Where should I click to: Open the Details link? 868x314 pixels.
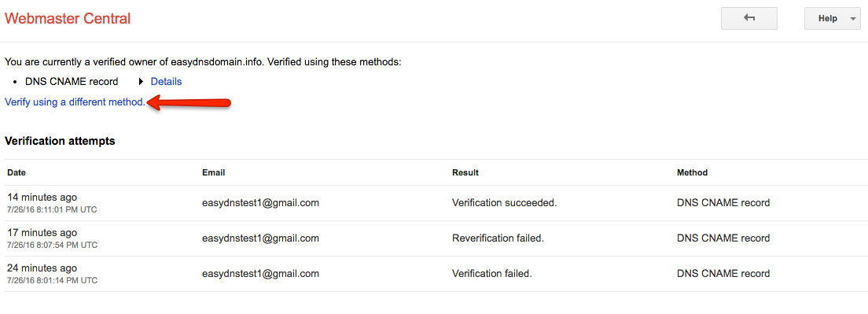(166, 81)
